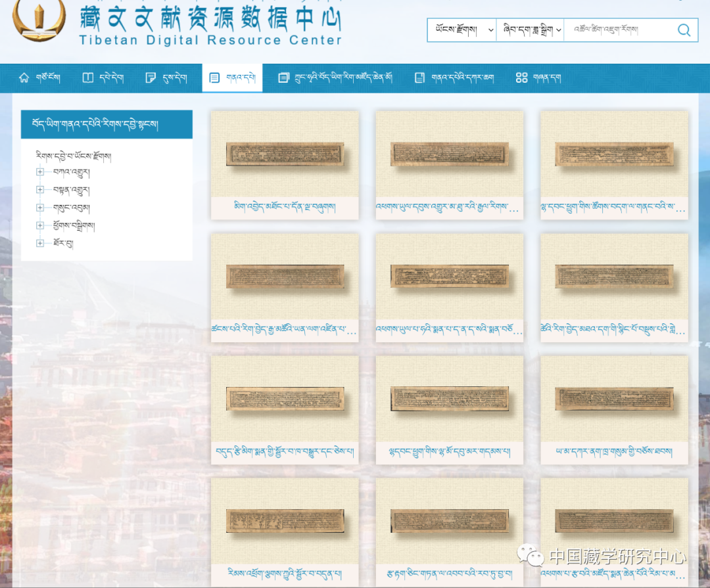710x588 pixels.
Task: Select the active གནའ་དཔེ། tab
Action: [x=232, y=78]
